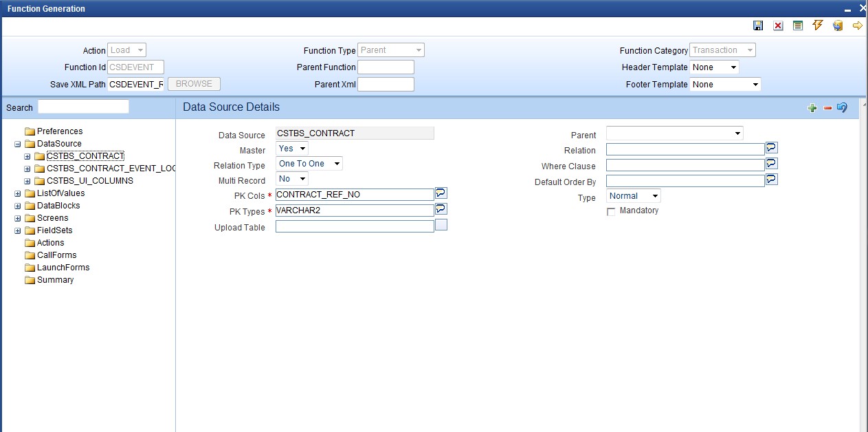Expand the DataBlocks tree node
The height and width of the screenshot is (432, 868).
pos(17,206)
